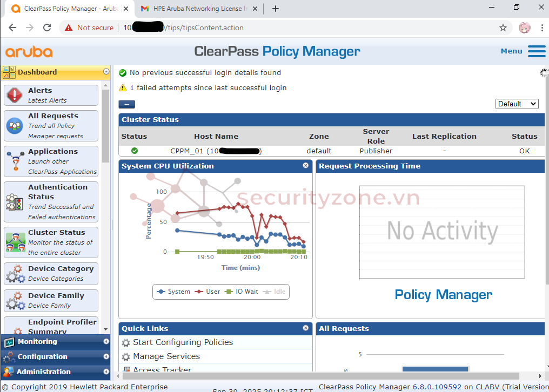Close the System CPU Utilization widget
The width and height of the screenshot is (549, 392).
coord(306,166)
